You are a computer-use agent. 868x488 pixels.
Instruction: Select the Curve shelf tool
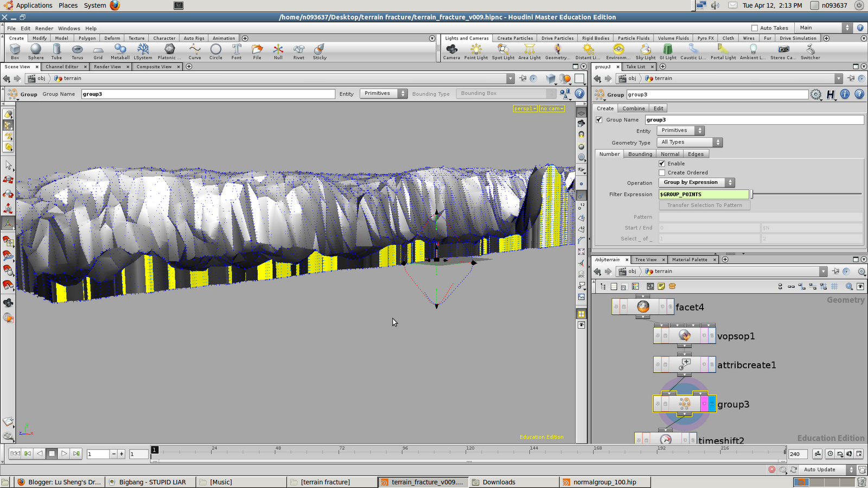point(195,52)
